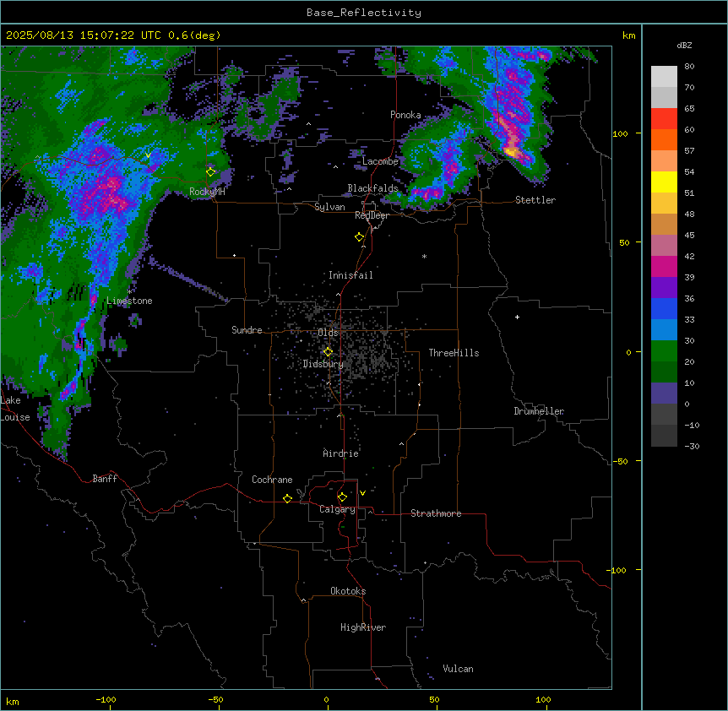Select the red 60-65 dBZ legend swatch
This screenshot has width=728, height=711.
pos(664,118)
